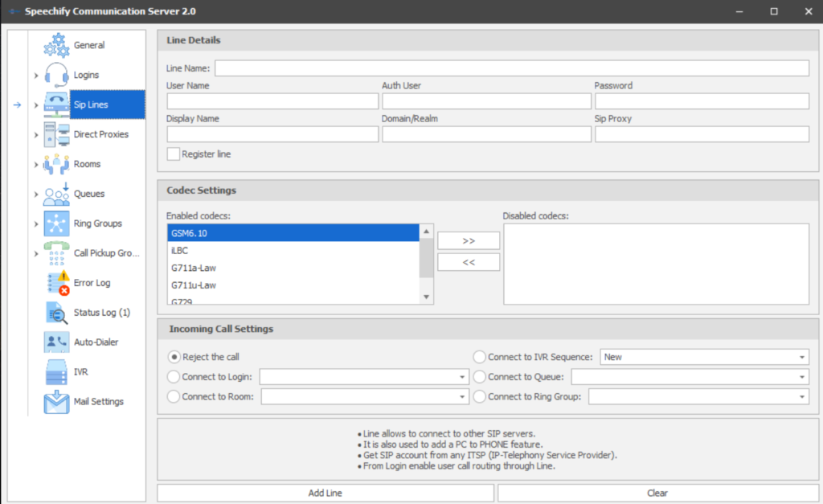Click the enabled codecs scrollbar thumb
823x504 pixels.
pyautogui.click(x=426, y=257)
